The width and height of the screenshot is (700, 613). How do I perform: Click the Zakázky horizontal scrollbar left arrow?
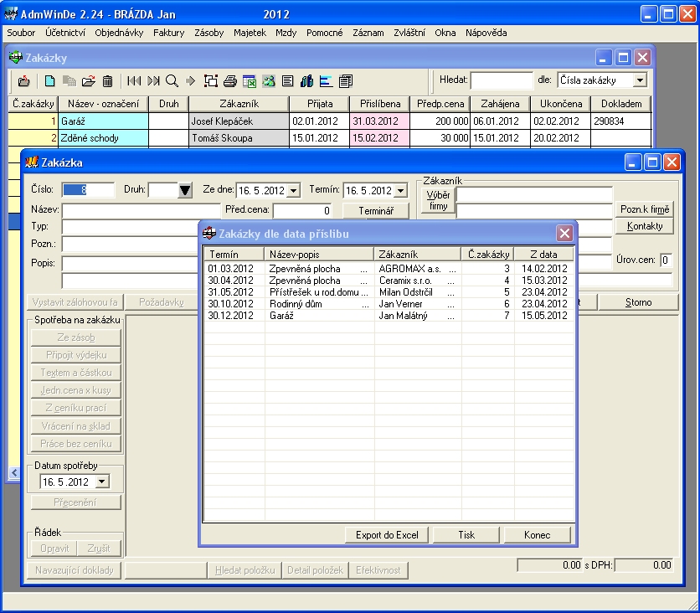15,472
